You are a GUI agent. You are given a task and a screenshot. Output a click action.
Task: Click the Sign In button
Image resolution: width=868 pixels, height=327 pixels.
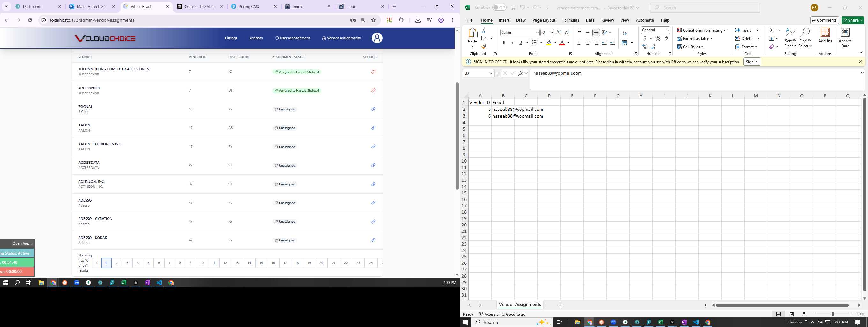tap(752, 62)
